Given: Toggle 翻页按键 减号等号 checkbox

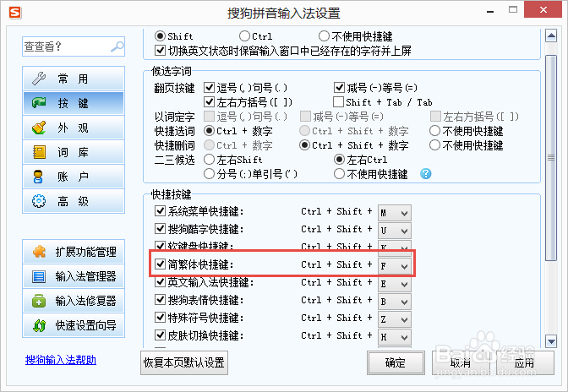Looking at the screenshot, I should 339,88.
